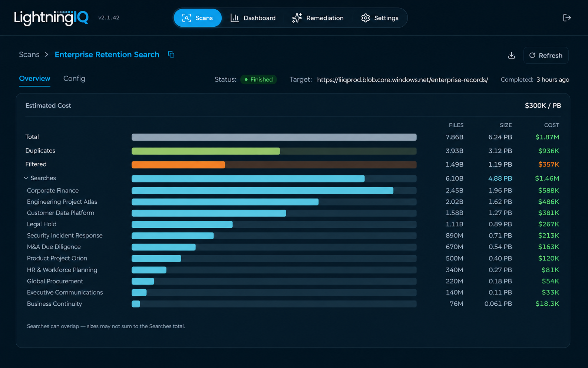This screenshot has height=368, width=588.
Task: Select the Product Project Orion row
Action: pyautogui.click(x=293, y=258)
